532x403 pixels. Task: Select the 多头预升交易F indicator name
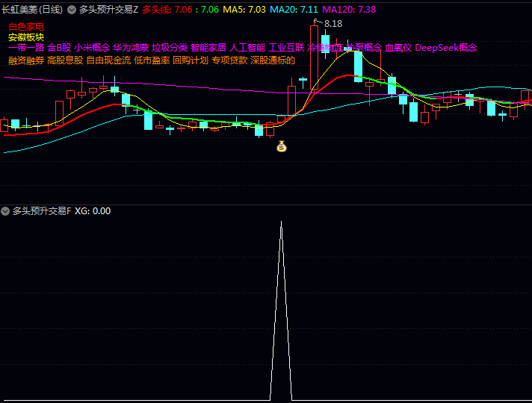(42, 211)
